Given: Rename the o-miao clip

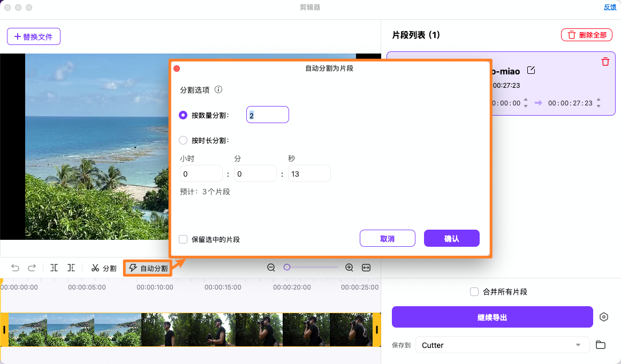Looking at the screenshot, I should pyautogui.click(x=531, y=70).
